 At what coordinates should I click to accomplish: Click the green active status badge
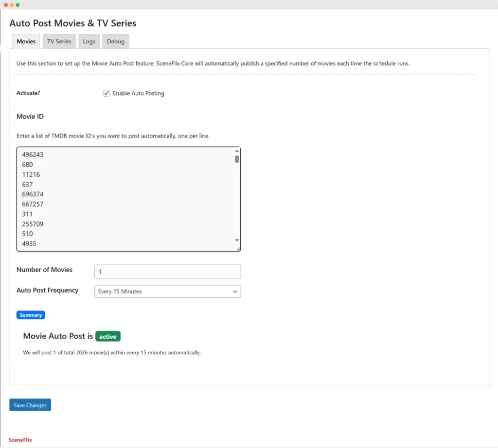(x=108, y=336)
